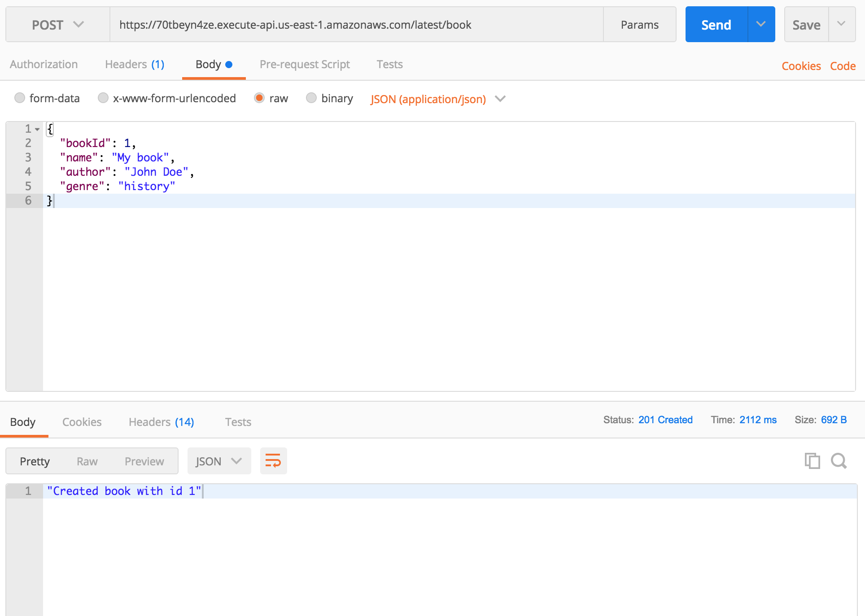Open the Pre-request Script tab
This screenshot has width=865, height=616.
point(305,65)
